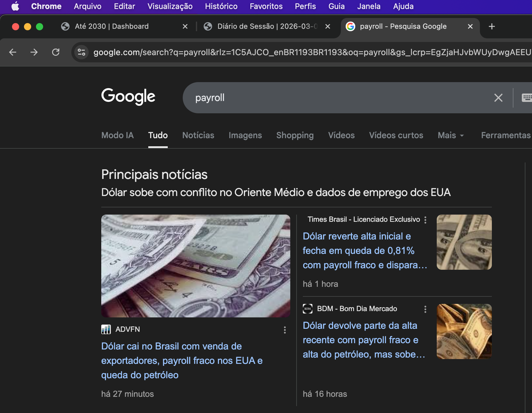
Task: Open the Ferramentas search tools
Action: [506, 135]
